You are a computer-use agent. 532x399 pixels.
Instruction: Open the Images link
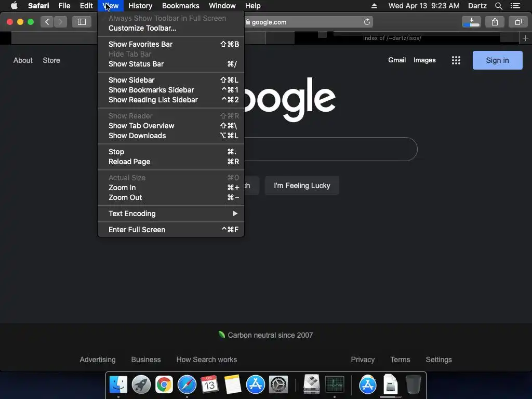[424, 60]
